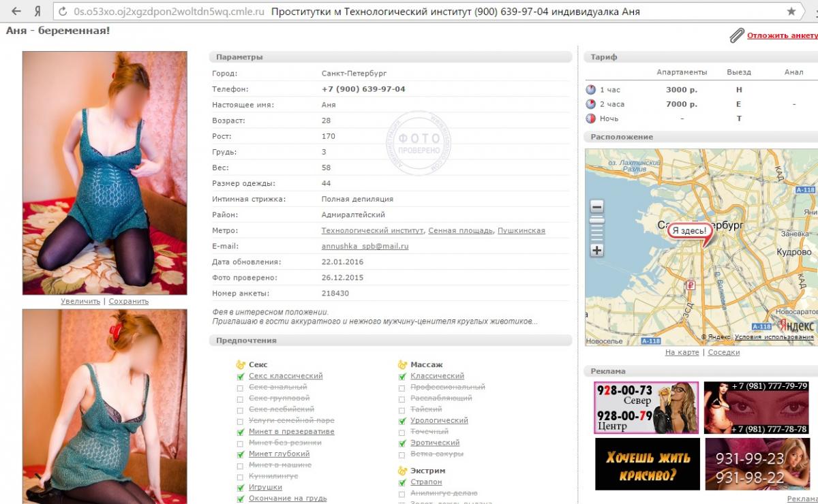This screenshot has width=818, height=504.
Task: Click the Yandex 'Я' browser icon
Action: [x=38, y=12]
